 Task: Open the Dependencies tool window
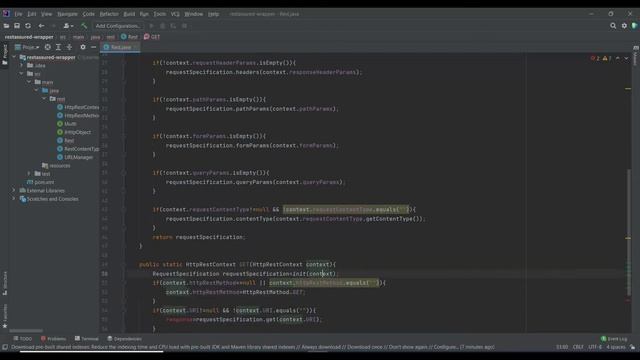pos(124,339)
